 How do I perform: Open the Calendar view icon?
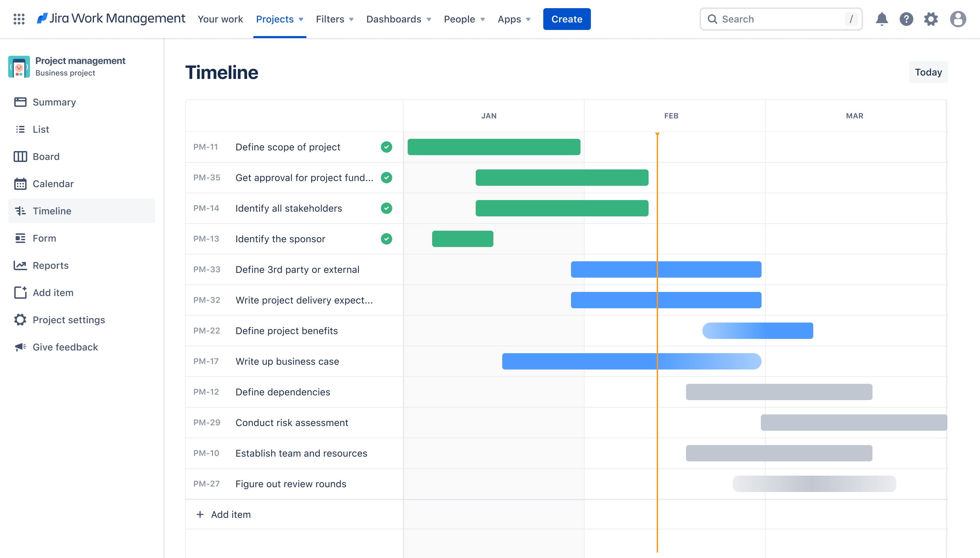20,182
